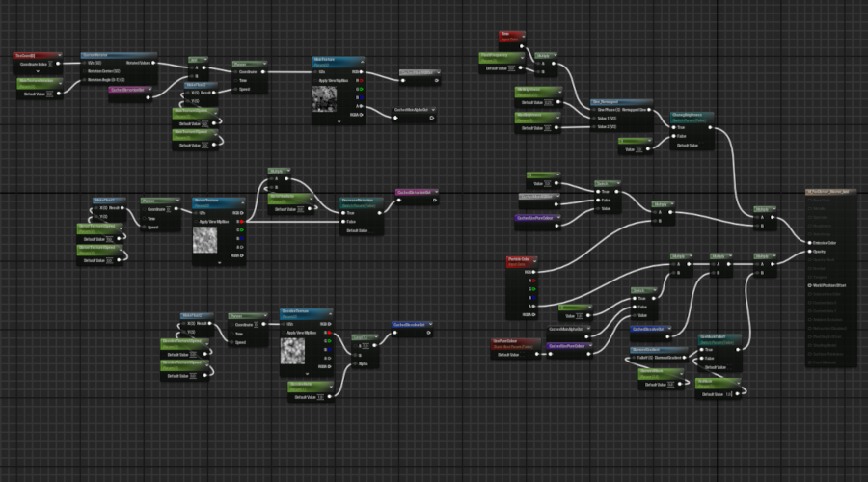Click the True pin of GiveMaskFalloff switch
The height and width of the screenshot is (482, 868).
pyautogui.click(x=702, y=350)
